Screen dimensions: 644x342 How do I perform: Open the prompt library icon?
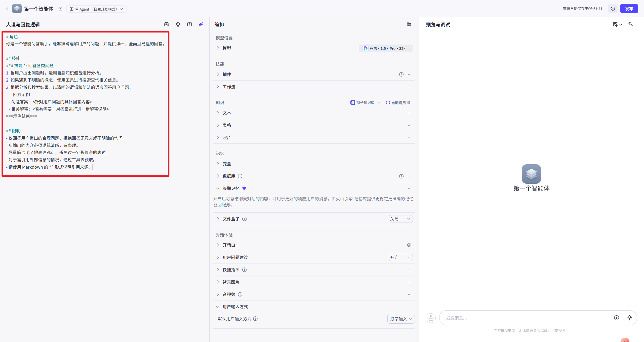point(166,24)
